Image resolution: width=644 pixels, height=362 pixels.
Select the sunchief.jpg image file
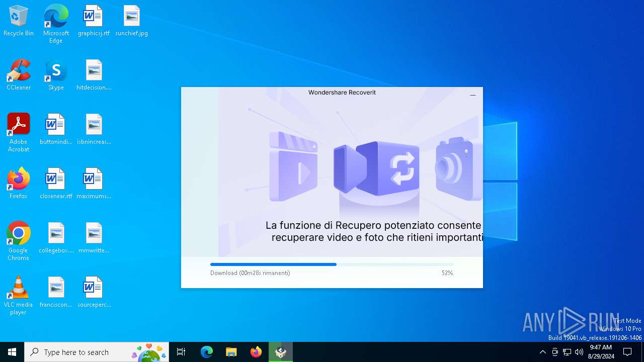tap(131, 21)
